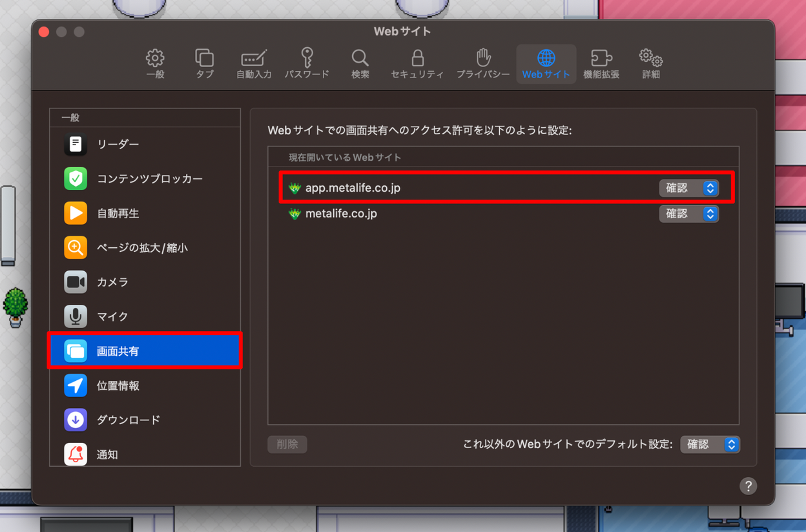Select the コンテンツブロッカー sidebar row label

tap(150, 179)
